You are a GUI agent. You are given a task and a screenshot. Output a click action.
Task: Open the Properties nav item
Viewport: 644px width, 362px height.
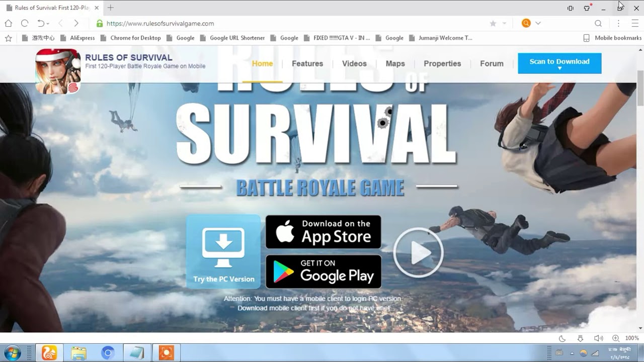point(442,63)
